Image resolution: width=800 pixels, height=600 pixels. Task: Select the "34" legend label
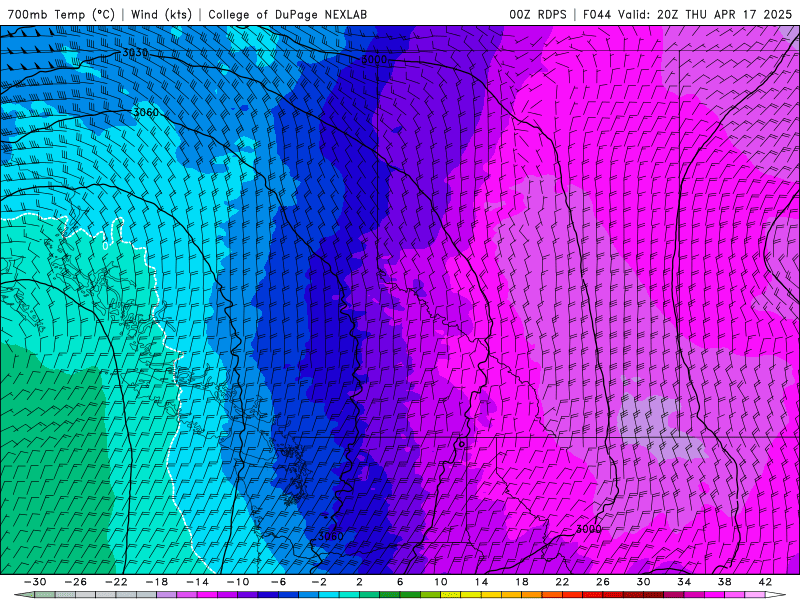click(x=684, y=582)
